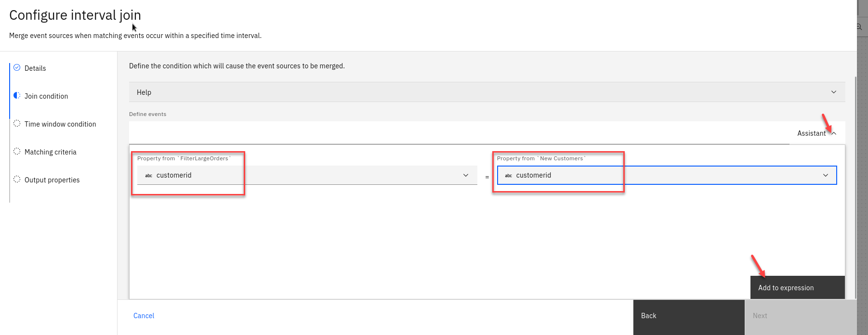Open the FilterLargeOrders property dropdown arrow
This screenshot has height=335, width=868.
coord(465,175)
